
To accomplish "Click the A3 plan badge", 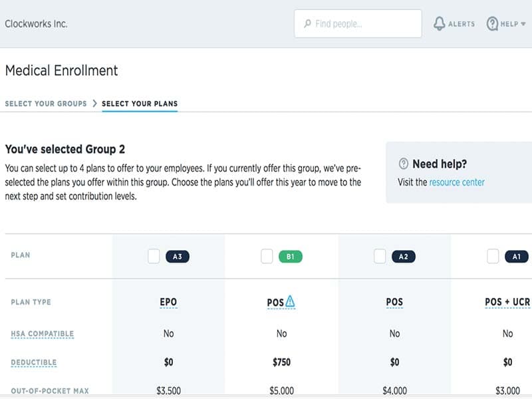I will 177,257.
